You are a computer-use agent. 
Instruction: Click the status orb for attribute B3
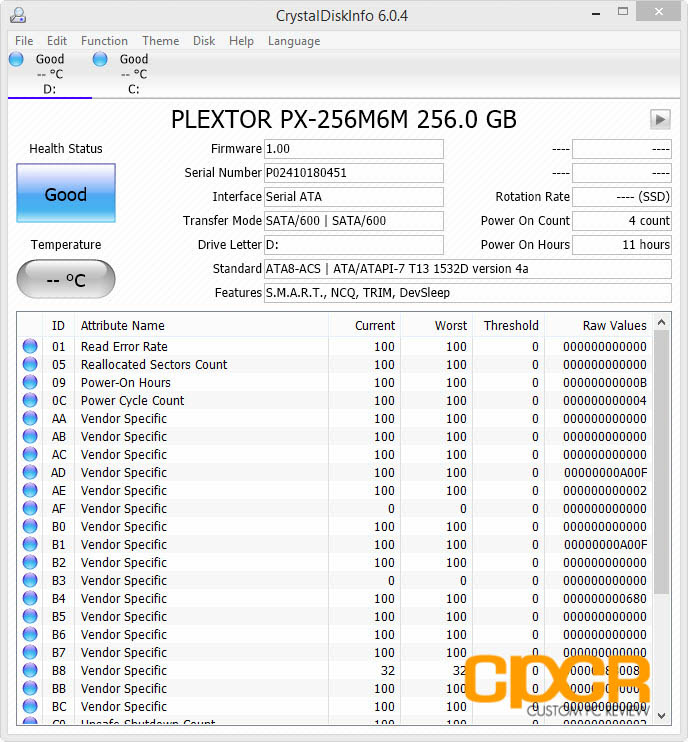(30, 580)
